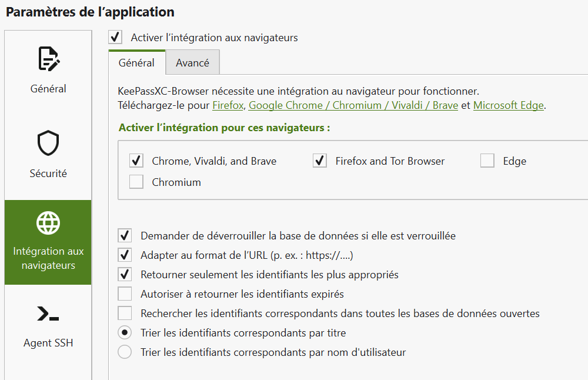Select Trier les identifiants par titre
Viewport: 588px width, 380px height.
(125, 332)
